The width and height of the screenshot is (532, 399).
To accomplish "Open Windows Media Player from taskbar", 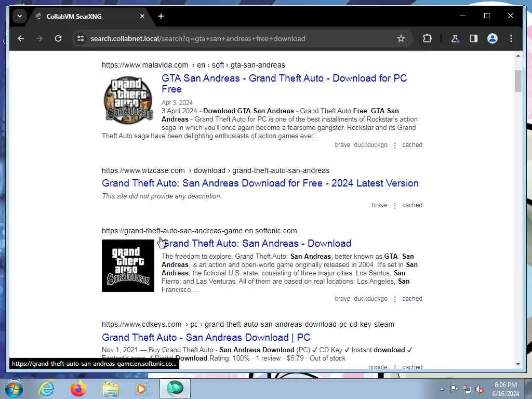I will click(x=142, y=389).
